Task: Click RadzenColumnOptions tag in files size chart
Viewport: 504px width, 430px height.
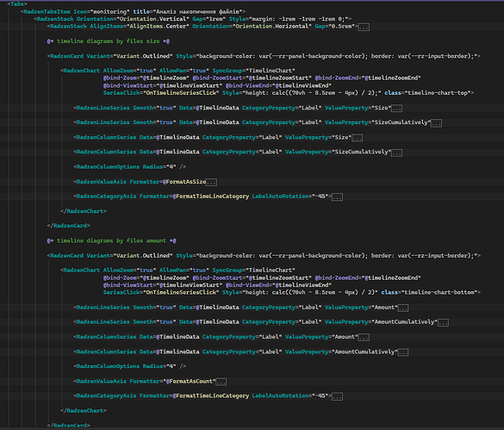Action: (x=108, y=167)
